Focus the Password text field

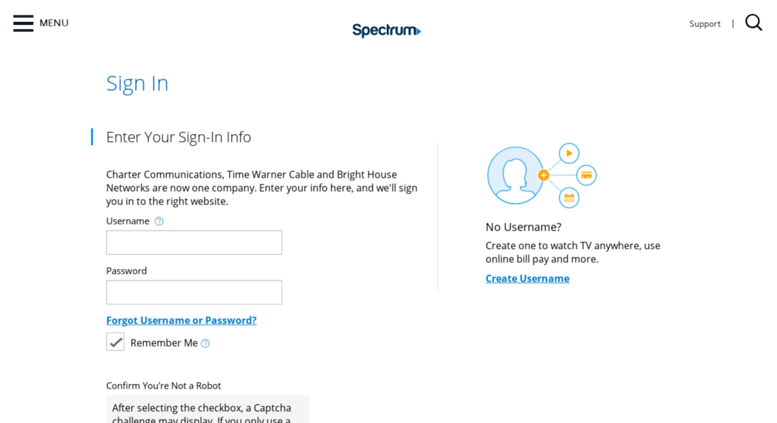point(194,292)
